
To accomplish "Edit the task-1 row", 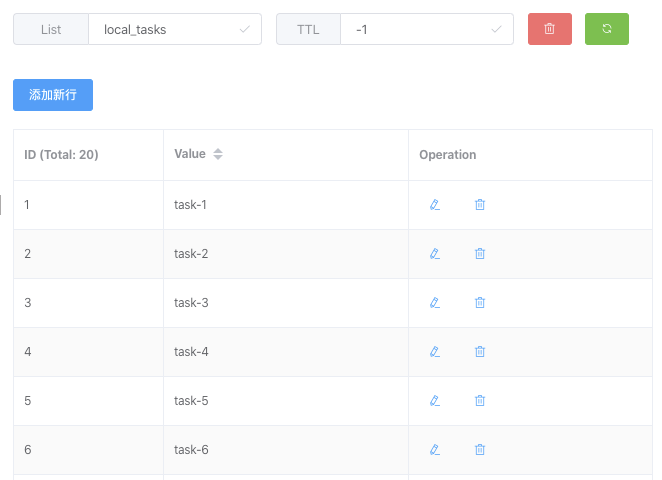I will (x=434, y=205).
